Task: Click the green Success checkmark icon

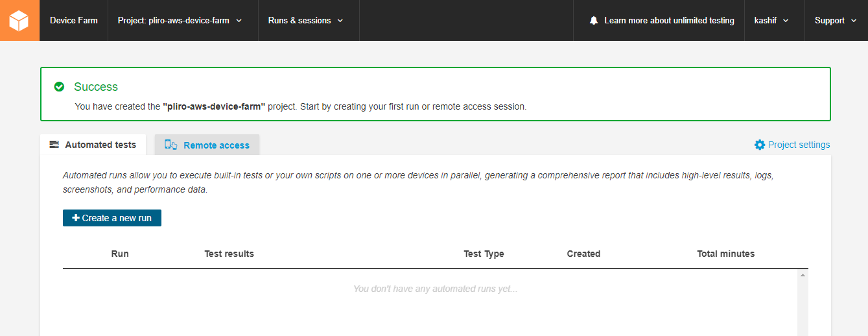Action: pyautogui.click(x=59, y=87)
